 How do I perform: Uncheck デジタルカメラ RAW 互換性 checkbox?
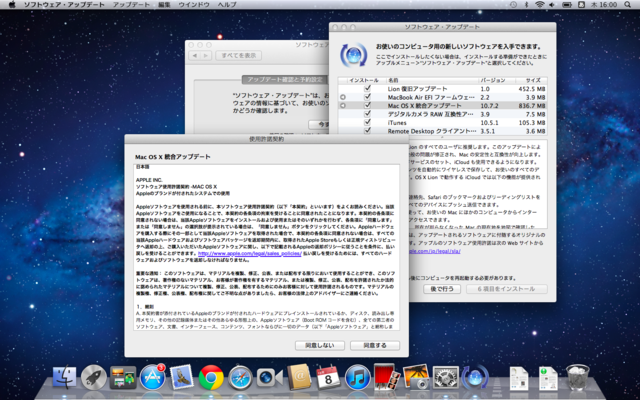coord(367,114)
